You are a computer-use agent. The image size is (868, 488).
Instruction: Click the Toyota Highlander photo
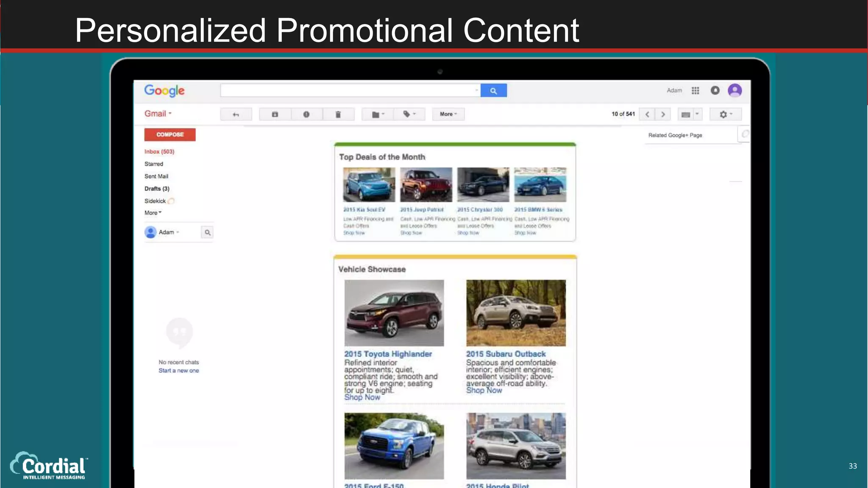pyautogui.click(x=394, y=313)
